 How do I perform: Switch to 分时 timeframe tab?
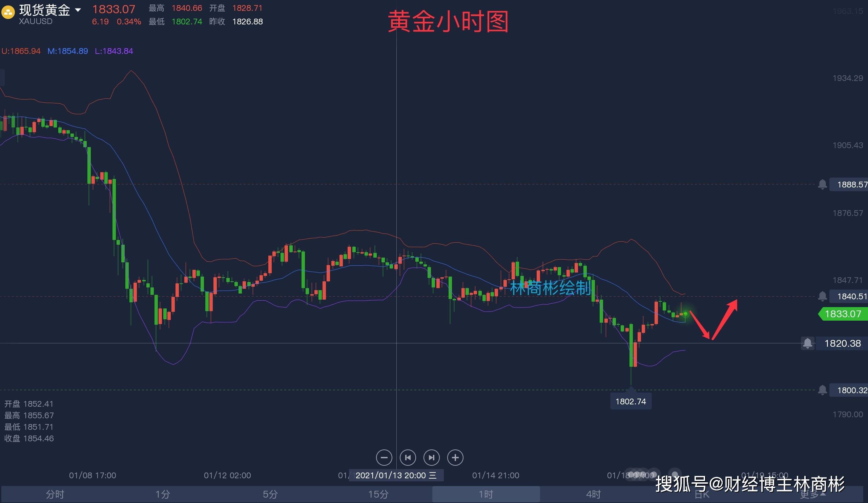(x=55, y=495)
